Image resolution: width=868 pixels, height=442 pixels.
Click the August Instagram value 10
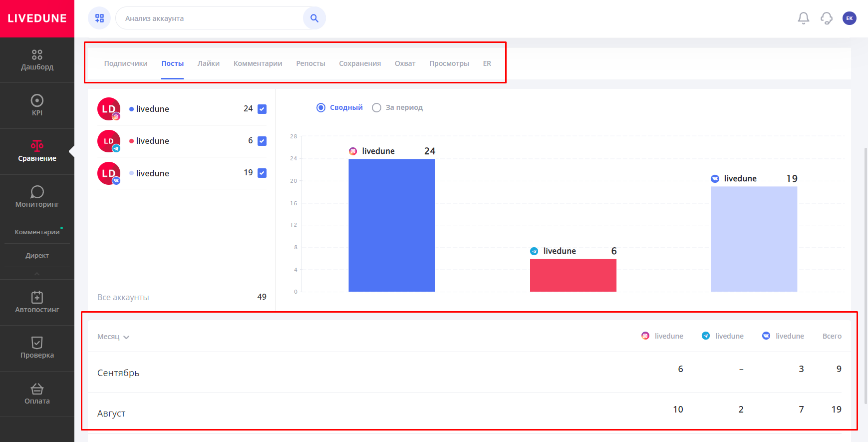pyautogui.click(x=678, y=410)
